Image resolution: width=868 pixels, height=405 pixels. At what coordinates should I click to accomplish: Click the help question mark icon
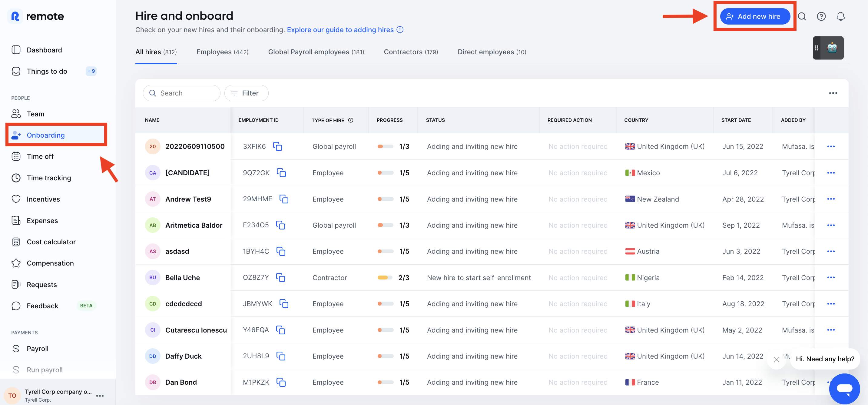point(821,16)
